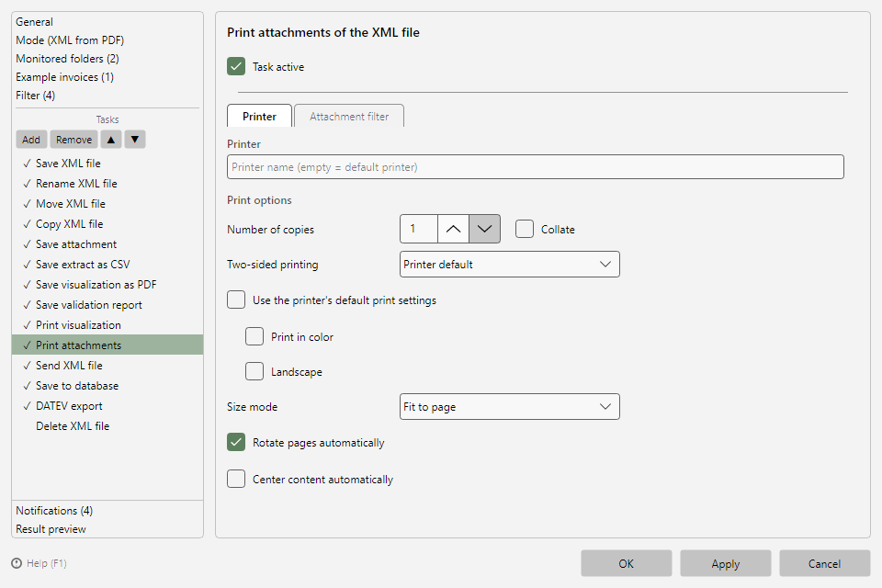The width and height of the screenshot is (882, 588).
Task: Click the Printer name input field
Action: point(536,167)
